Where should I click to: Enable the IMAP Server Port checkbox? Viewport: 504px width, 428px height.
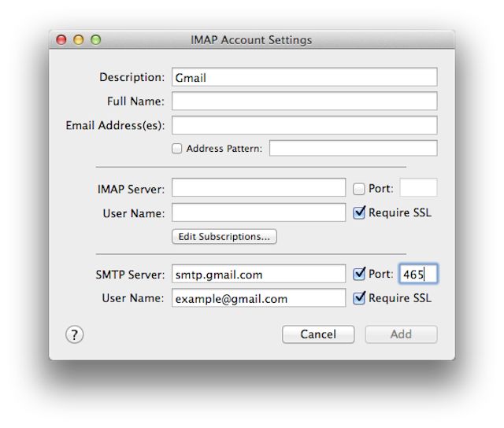click(359, 189)
